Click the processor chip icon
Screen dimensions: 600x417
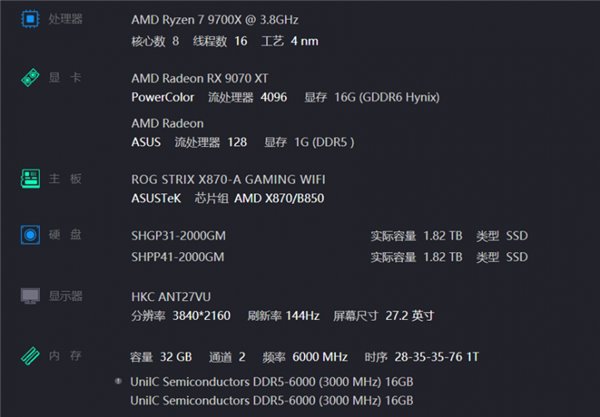click(x=30, y=19)
